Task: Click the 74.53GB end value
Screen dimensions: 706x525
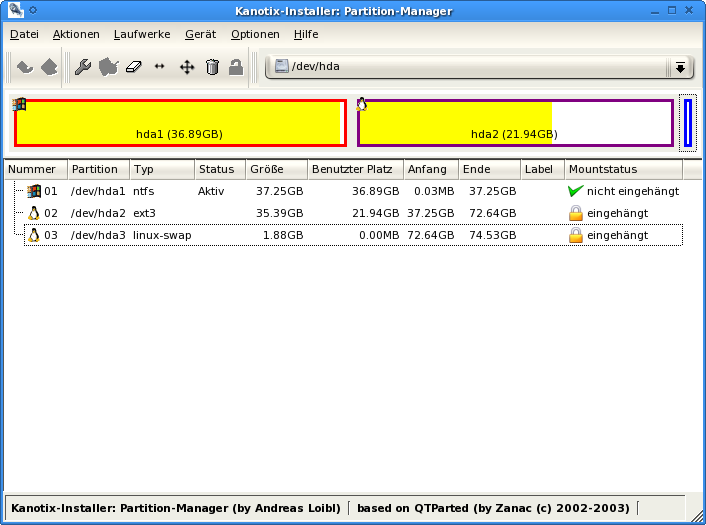Action: (493, 235)
